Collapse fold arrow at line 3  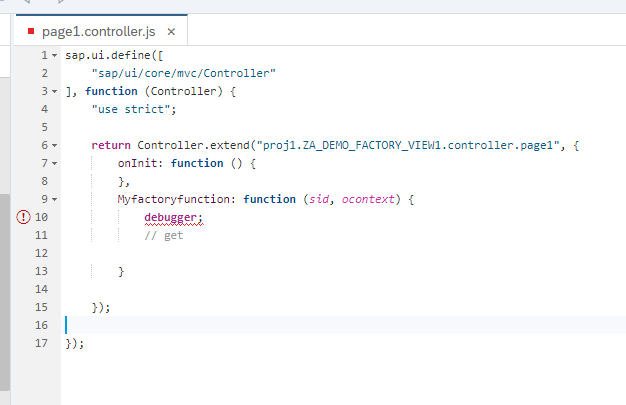55,91
